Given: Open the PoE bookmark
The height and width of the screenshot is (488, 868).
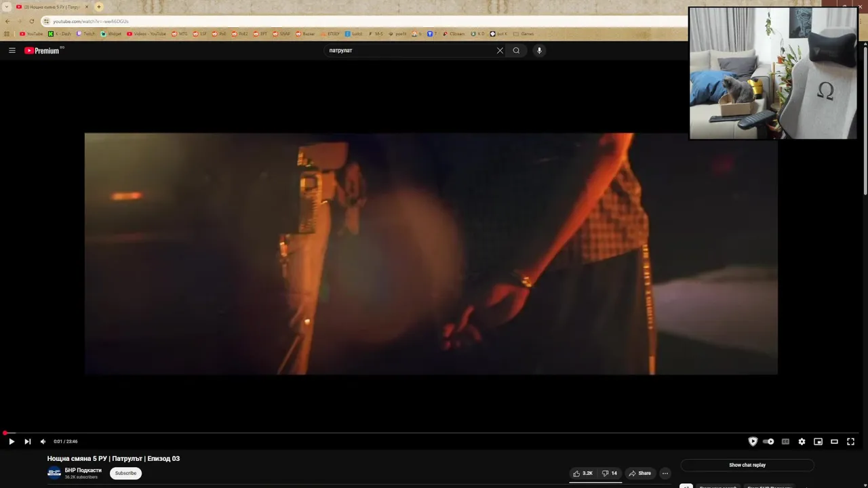Looking at the screenshot, I should [x=219, y=34].
